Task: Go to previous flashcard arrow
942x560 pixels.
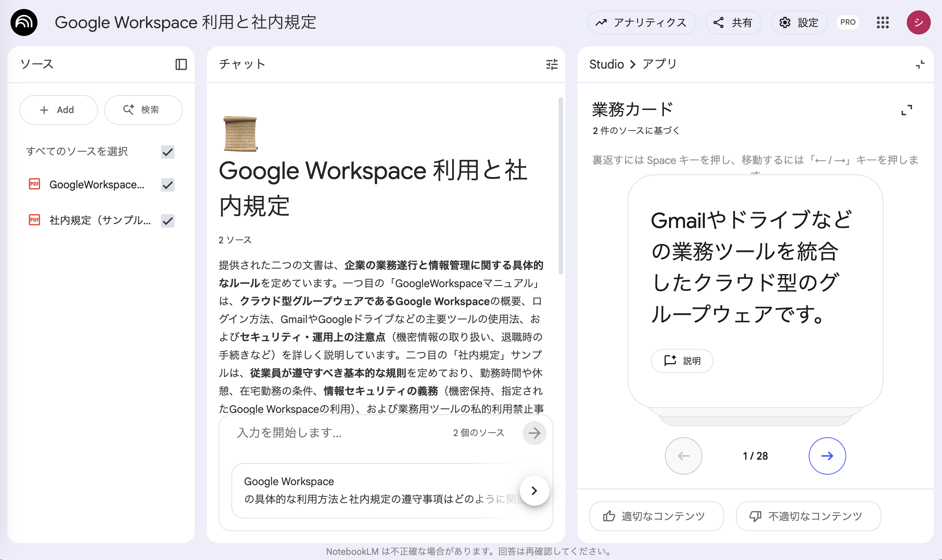Action: [683, 456]
